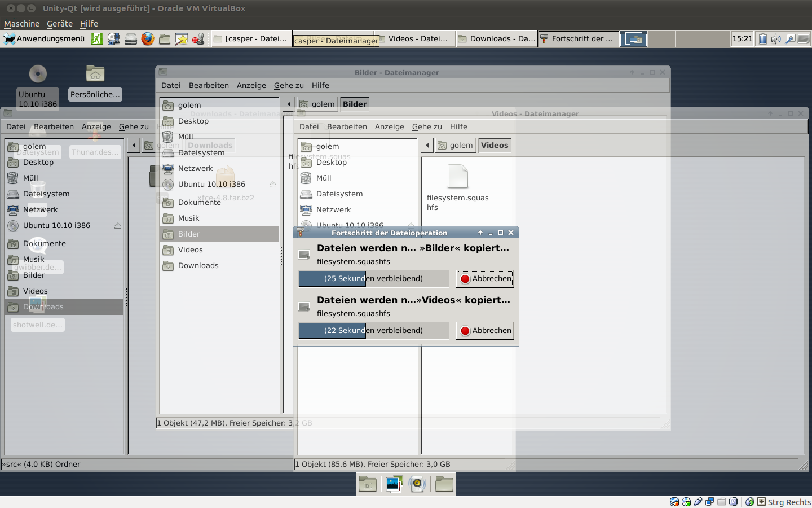Switch to the Downloads window via the taskbar
This screenshot has width=812, height=508.
(496, 38)
